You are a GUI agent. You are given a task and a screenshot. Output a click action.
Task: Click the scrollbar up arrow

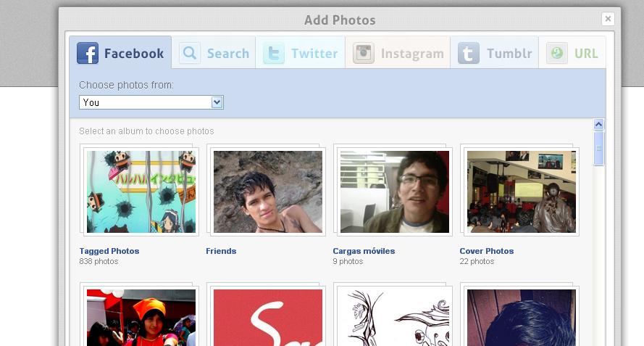(x=598, y=125)
